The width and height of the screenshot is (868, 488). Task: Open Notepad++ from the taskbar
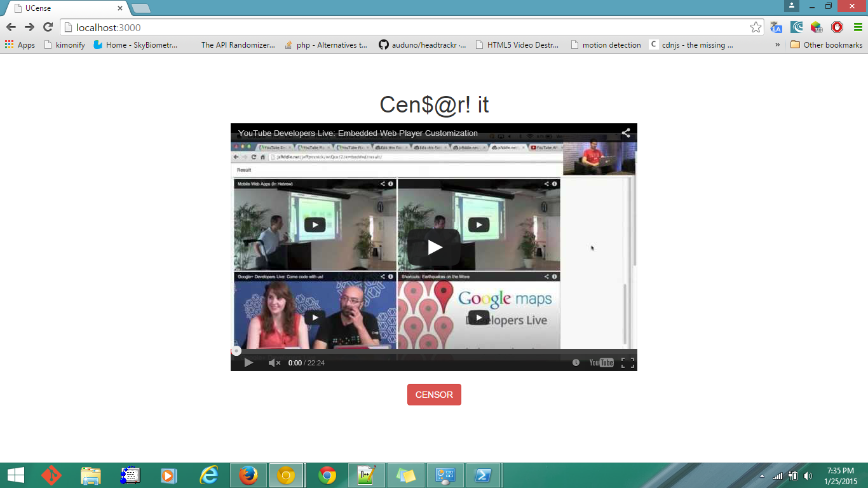click(367, 475)
